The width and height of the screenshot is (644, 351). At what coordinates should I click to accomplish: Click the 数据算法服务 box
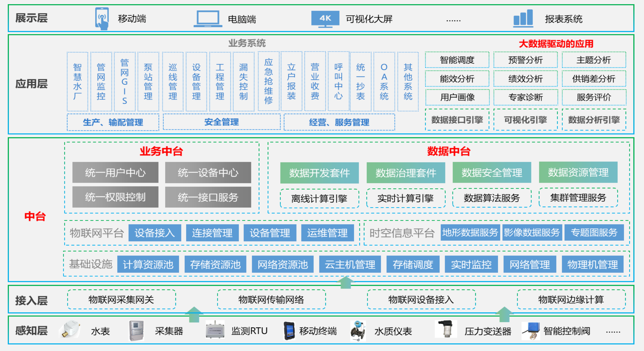492,198
